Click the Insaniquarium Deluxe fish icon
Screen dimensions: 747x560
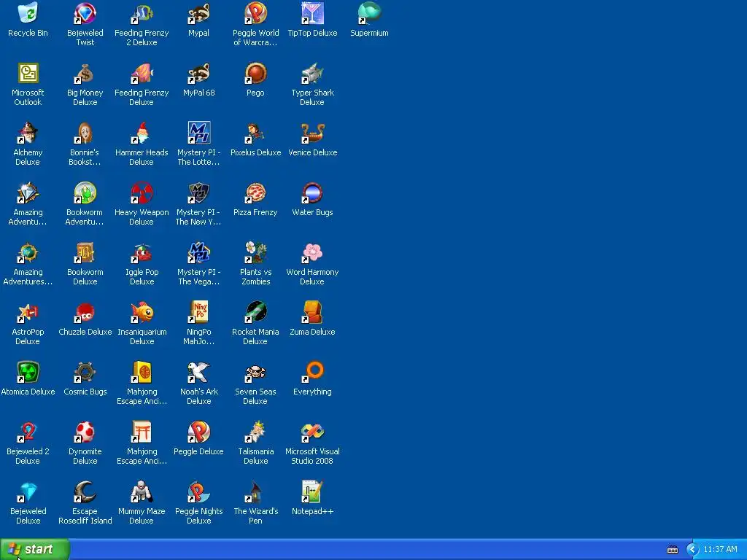(142, 312)
